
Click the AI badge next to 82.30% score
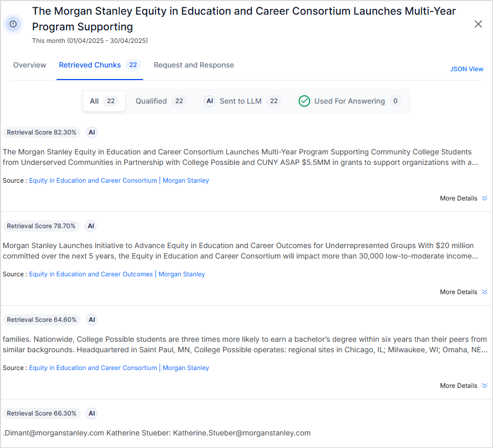(x=92, y=132)
